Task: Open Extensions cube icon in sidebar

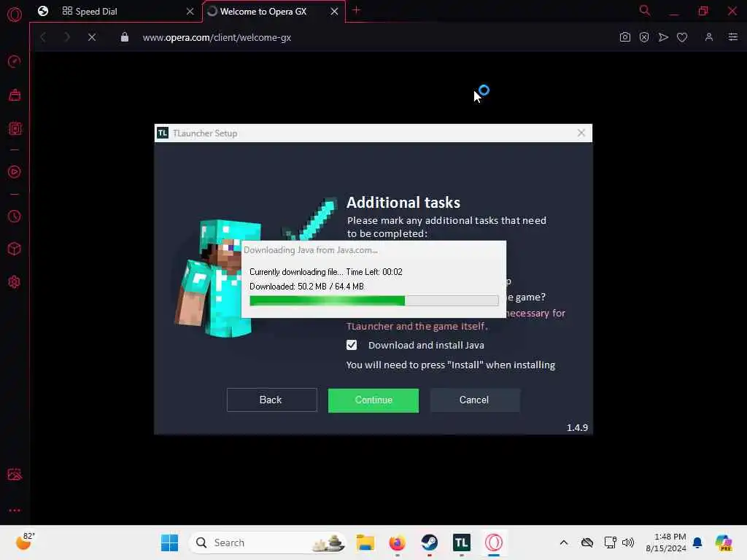Action: click(x=15, y=249)
